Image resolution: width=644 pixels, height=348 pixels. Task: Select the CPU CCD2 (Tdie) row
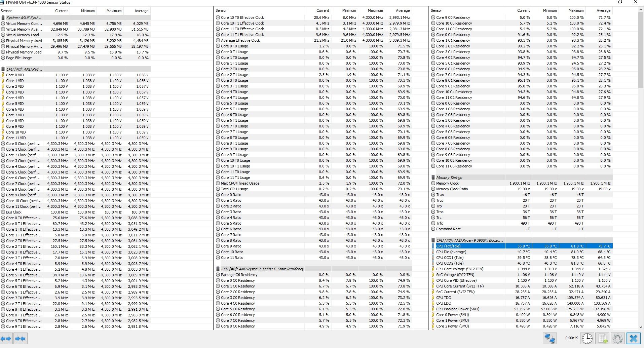point(522,263)
